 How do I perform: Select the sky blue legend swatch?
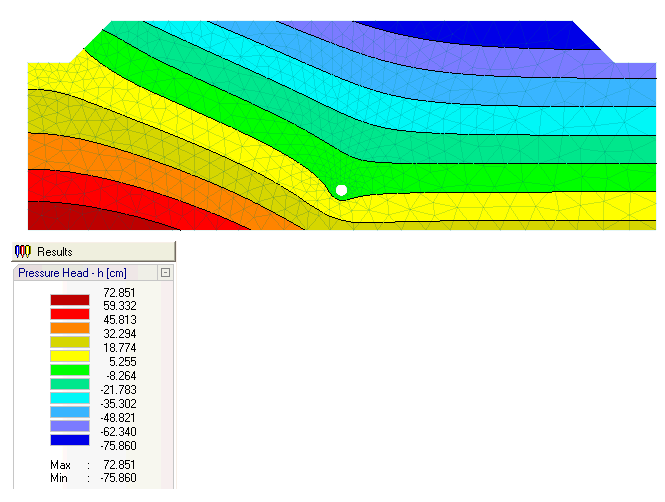tap(70, 412)
